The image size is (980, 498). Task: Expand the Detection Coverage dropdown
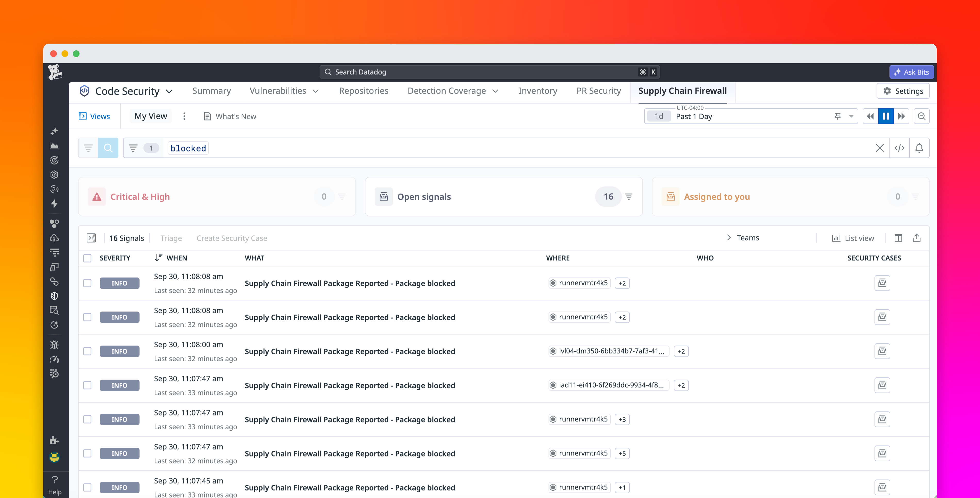(x=495, y=91)
